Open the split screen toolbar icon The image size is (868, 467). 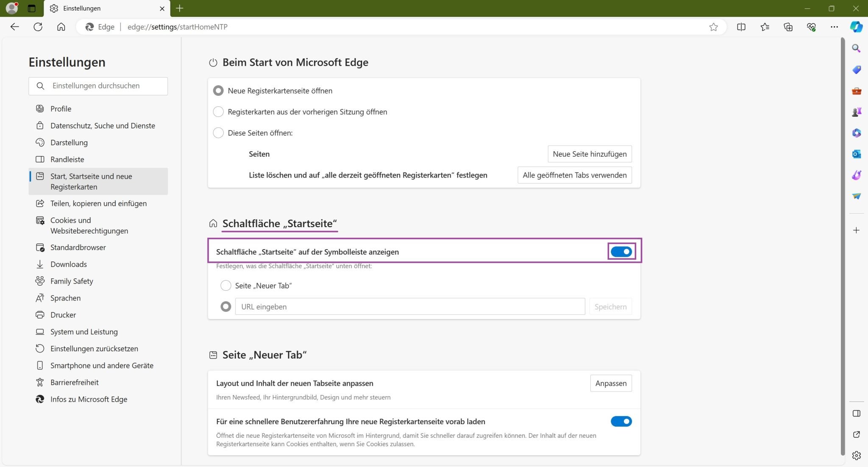point(741,27)
